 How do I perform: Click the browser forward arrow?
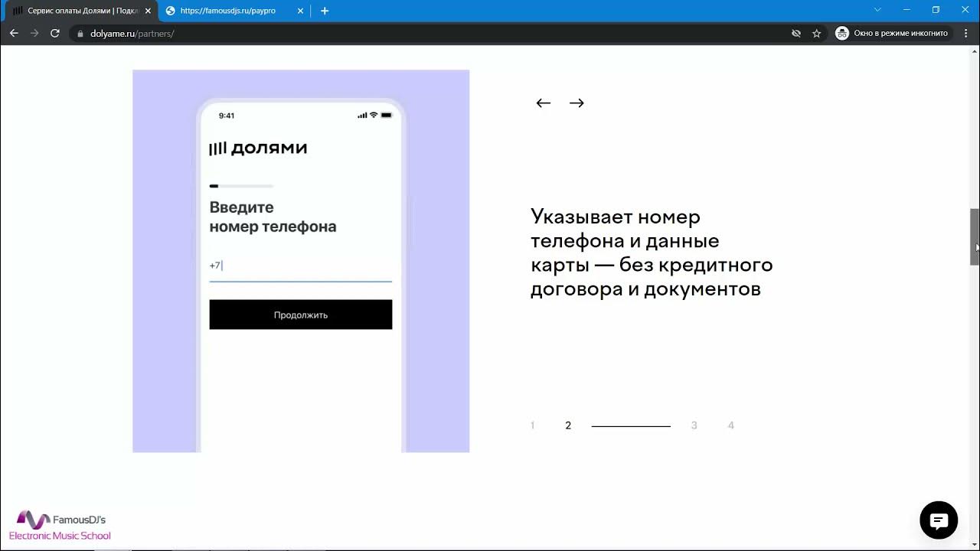pyautogui.click(x=34, y=33)
